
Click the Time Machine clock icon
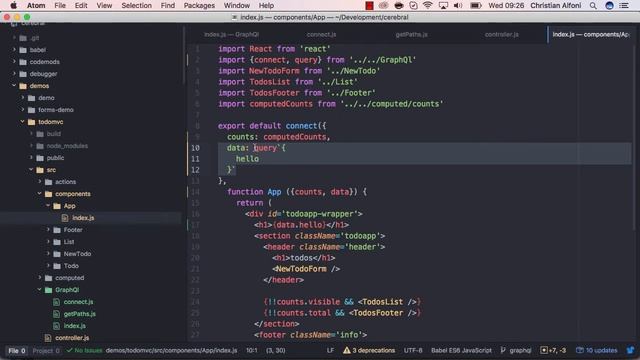coord(413,5)
